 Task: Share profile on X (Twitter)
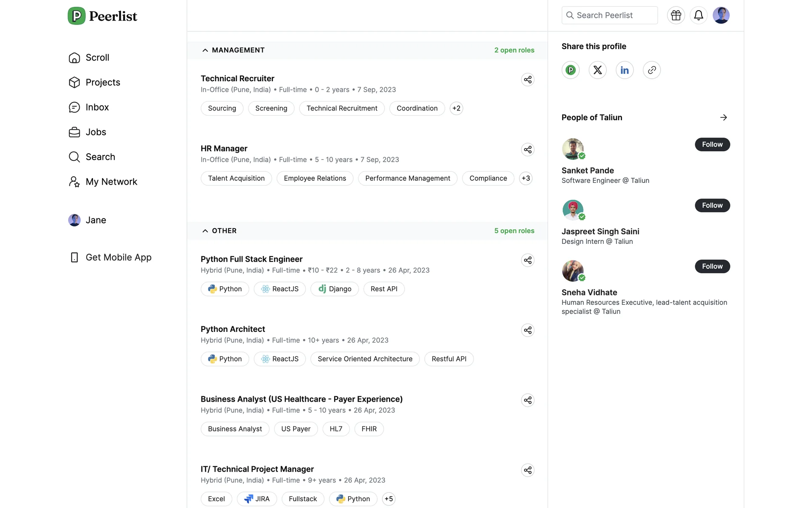click(597, 70)
